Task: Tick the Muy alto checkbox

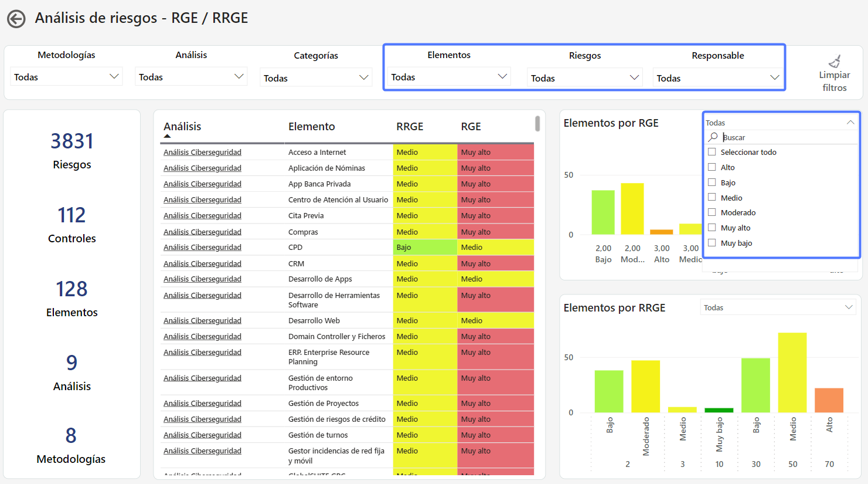Action: click(712, 228)
